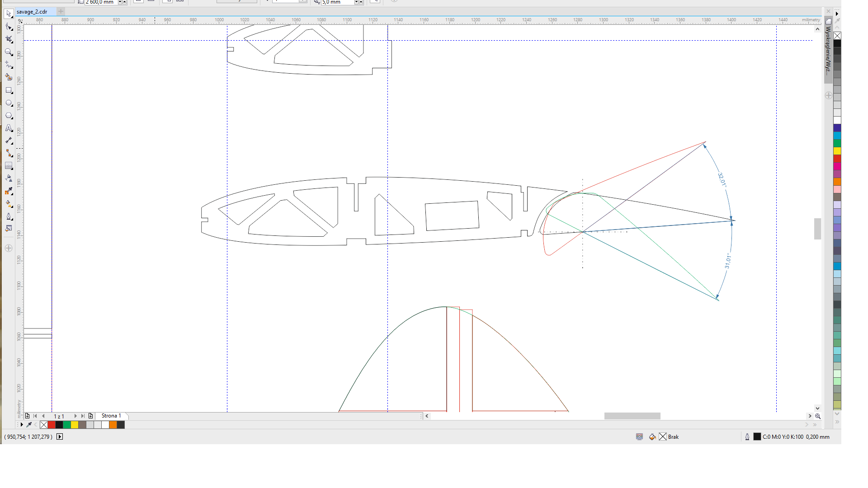Choose the Rectangle tool
The image size is (868, 488).
pos(9,90)
